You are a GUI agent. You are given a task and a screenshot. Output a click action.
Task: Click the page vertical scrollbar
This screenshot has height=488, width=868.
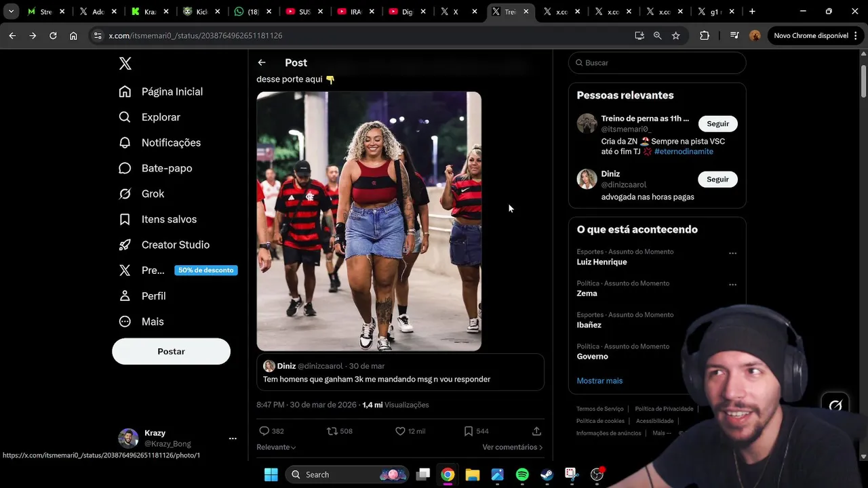(x=863, y=81)
